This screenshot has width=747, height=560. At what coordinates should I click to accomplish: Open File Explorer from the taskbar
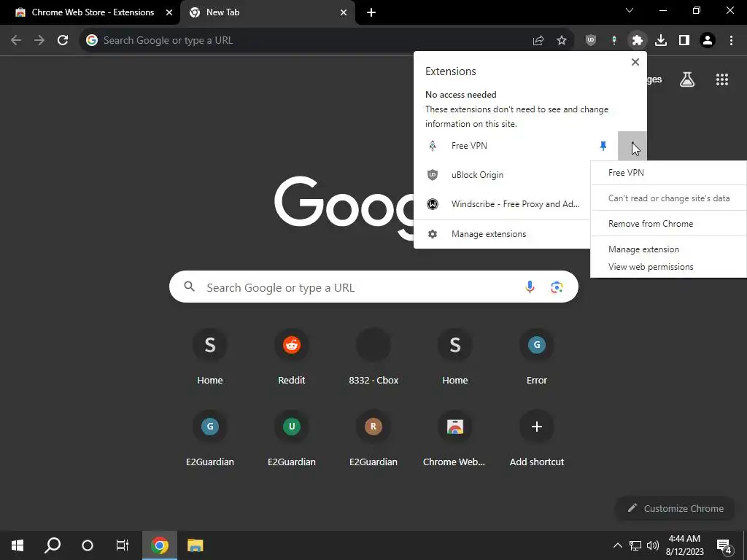pyautogui.click(x=195, y=545)
